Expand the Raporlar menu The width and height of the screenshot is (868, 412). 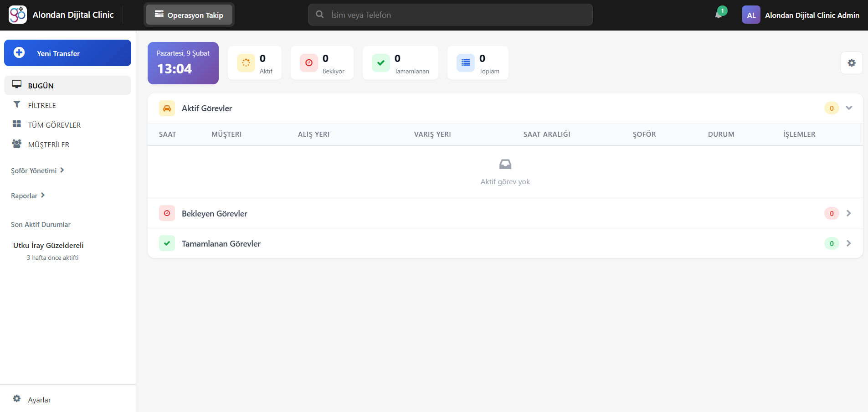pos(28,196)
